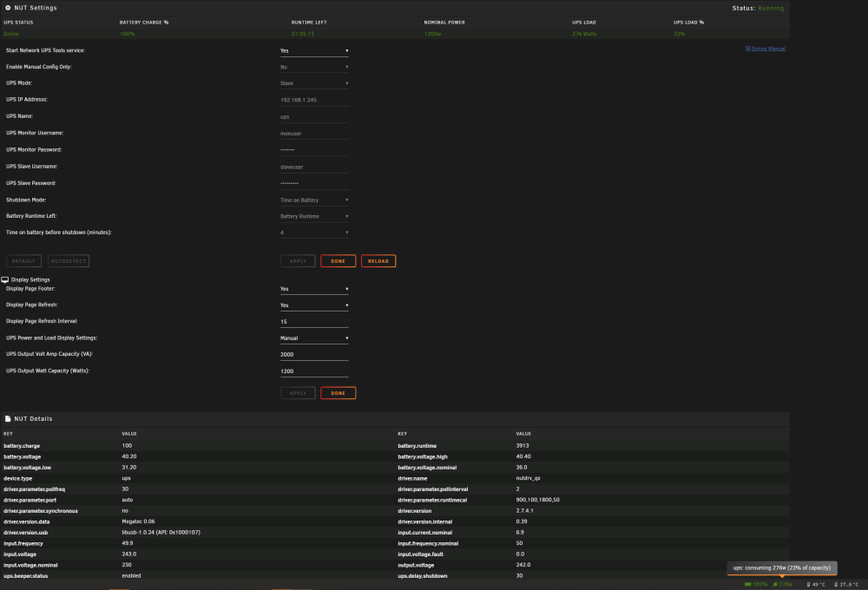Click the UPS Monitor Username field
The width and height of the screenshot is (868, 590).
[314, 134]
